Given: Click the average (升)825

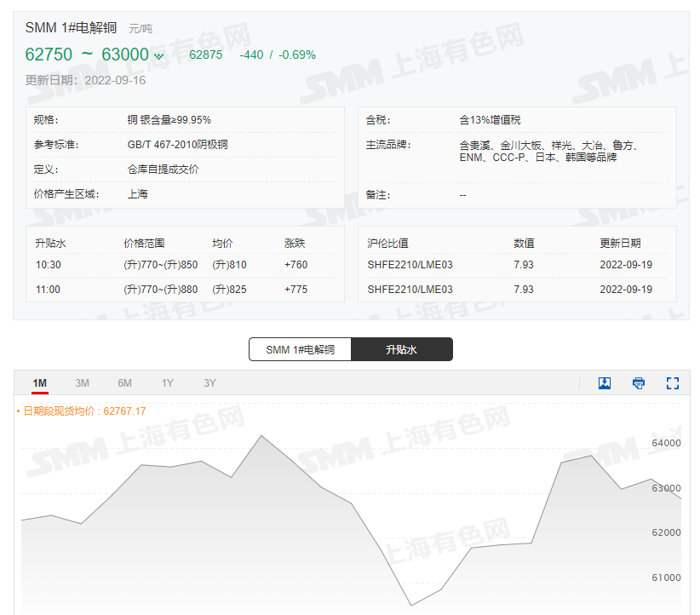Looking at the screenshot, I should (229, 290).
